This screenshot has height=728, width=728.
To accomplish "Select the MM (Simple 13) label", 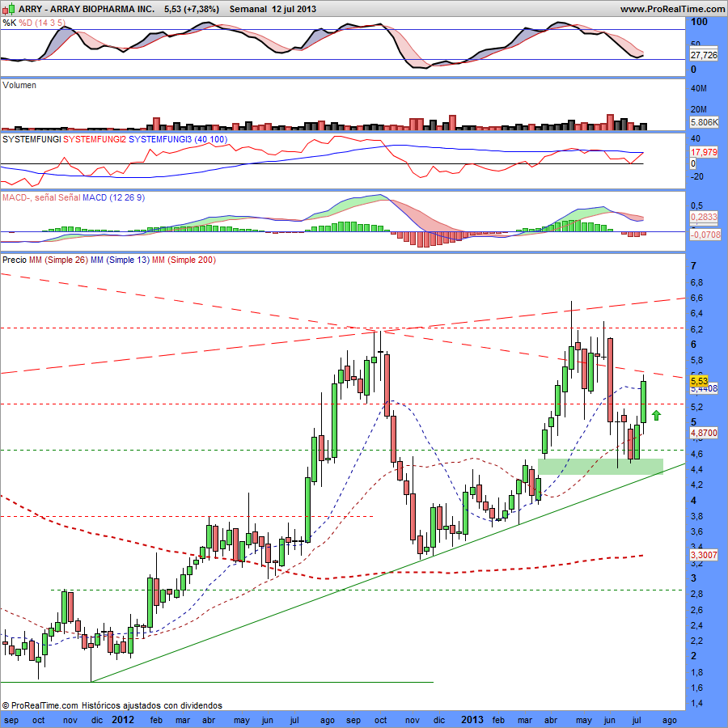I will [121, 260].
